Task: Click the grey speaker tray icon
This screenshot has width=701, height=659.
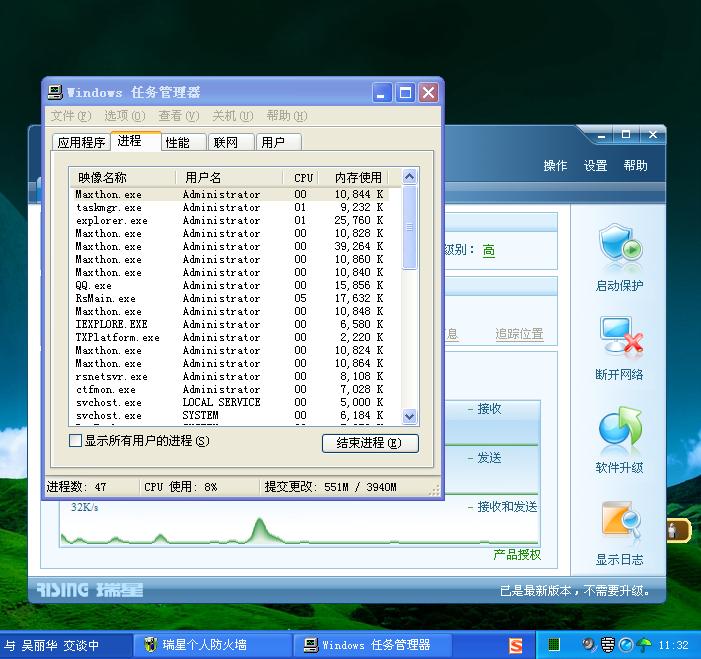Action: point(589,644)
